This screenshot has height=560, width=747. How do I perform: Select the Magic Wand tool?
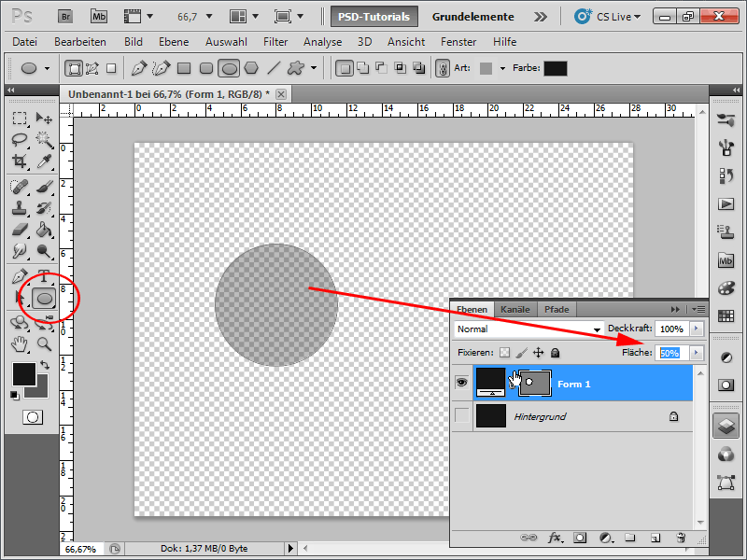pyautogui.click(x=44, y=140)
